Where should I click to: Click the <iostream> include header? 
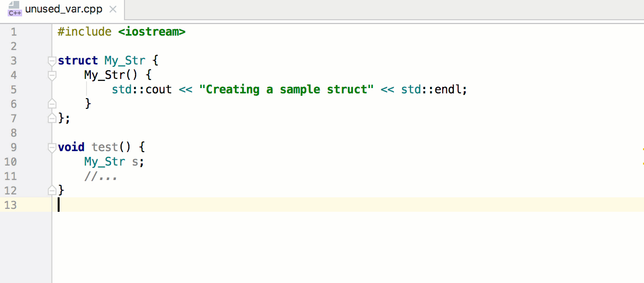(x=152, y=32)
